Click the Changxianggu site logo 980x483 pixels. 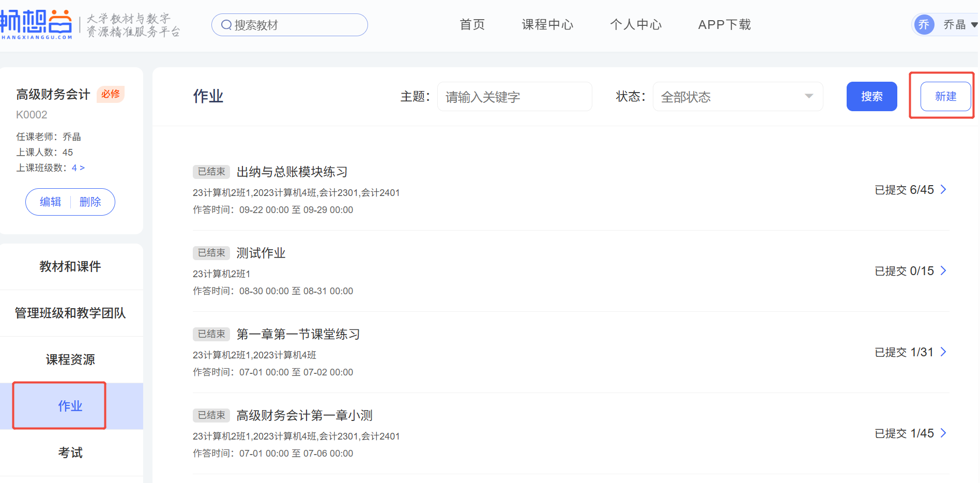coord(36,24)
